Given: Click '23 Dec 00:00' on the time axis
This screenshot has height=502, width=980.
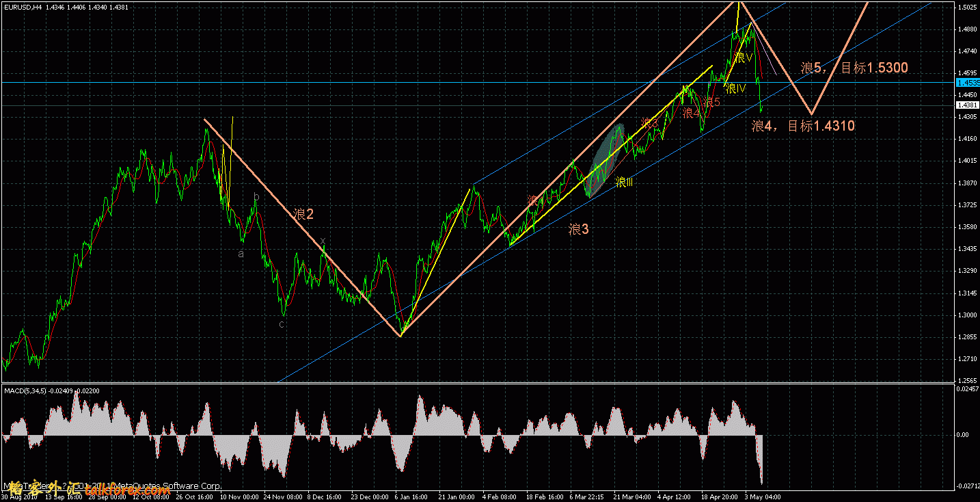Looking at the screenshot, I should tap(370, 498).
